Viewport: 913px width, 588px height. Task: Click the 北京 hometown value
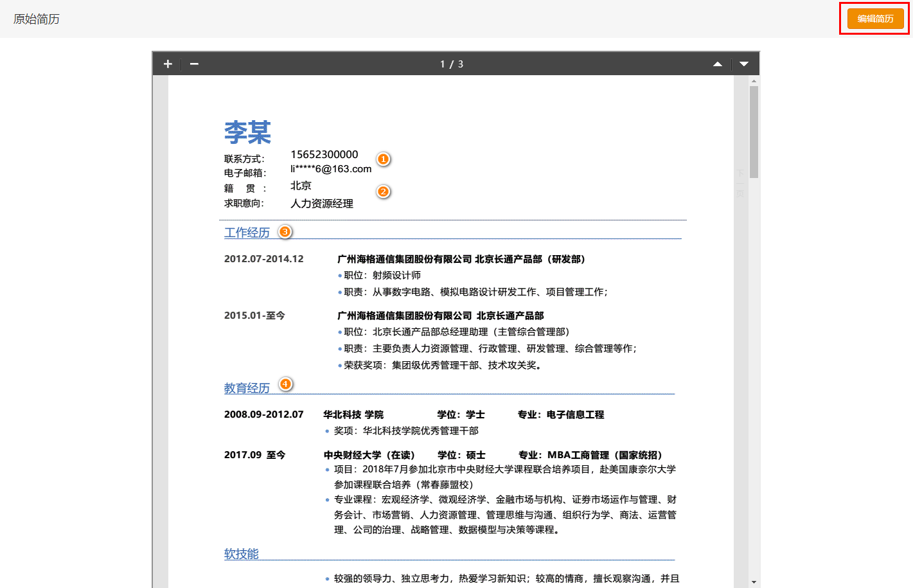point(301,186)
